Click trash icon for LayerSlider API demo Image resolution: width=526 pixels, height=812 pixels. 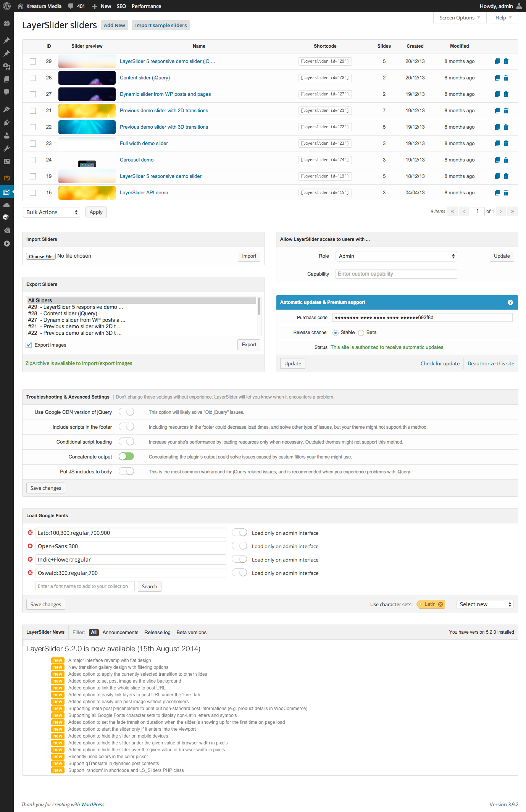[506, 193]
